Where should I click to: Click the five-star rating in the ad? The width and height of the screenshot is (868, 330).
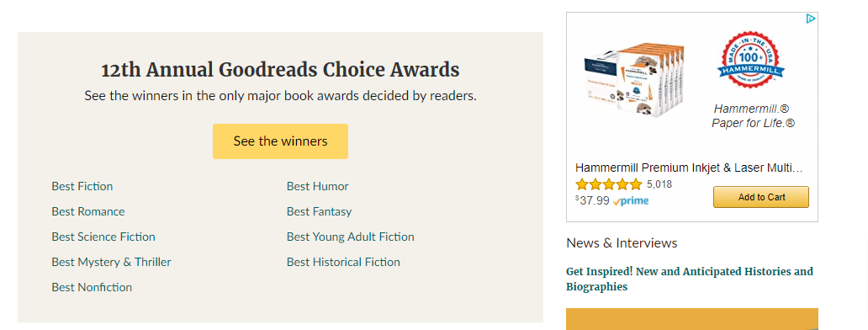(x=608, y=184)
